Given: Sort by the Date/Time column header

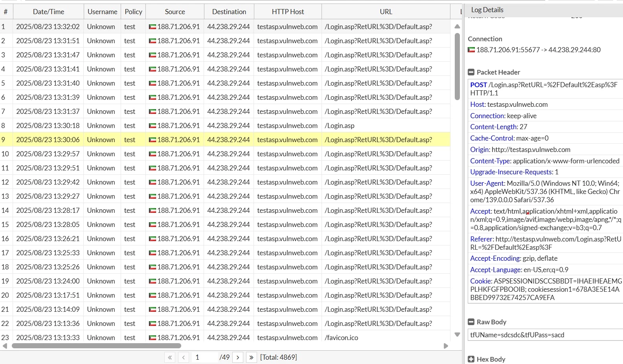Looking at the screenshot, I should (48, 12).
